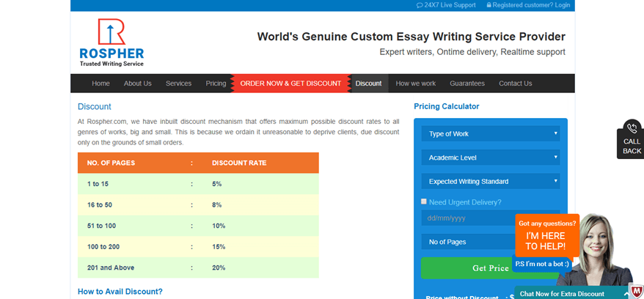Open the No of Pages dropdown
Image resolution: width=644 pixels, height=299 pixels.
(468, 242)
